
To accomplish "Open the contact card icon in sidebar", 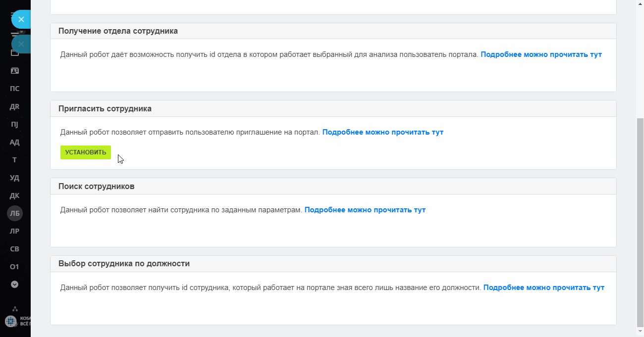I will (x=15, y=71).
